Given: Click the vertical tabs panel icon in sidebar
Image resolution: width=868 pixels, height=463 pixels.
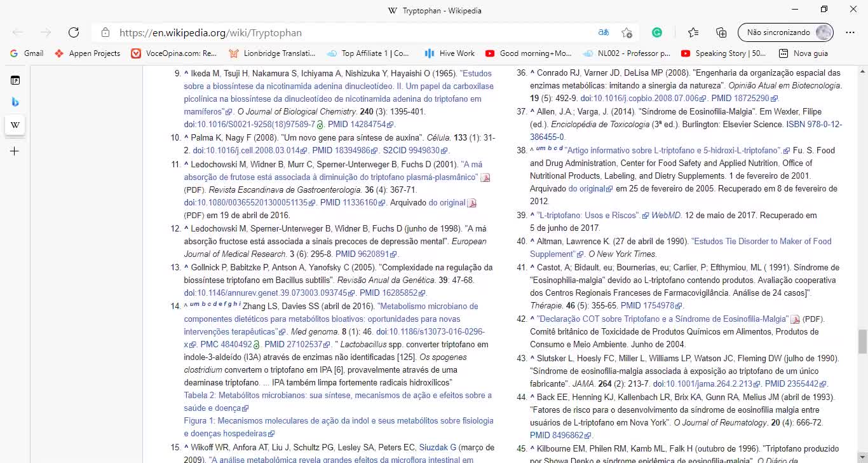Looking at the screenshot, I should tap(15, 80).
